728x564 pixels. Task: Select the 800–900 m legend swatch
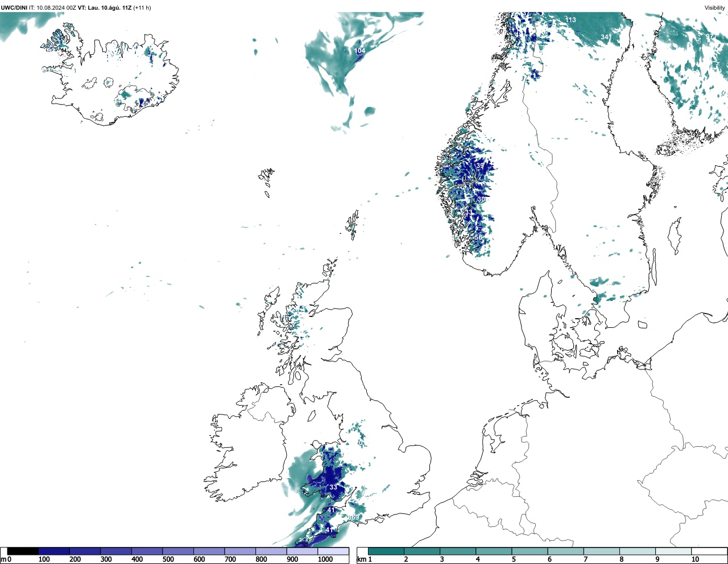pyautogui.click(x=271, y=551)
